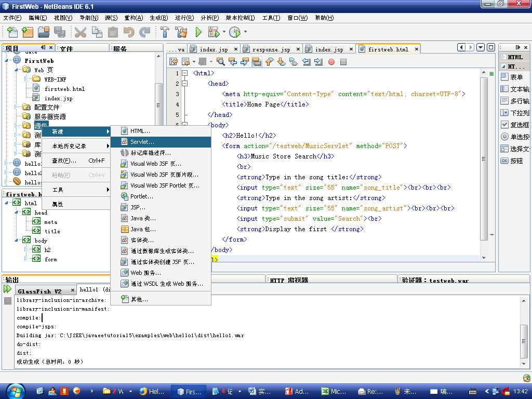Select 下拉列表 item in the palette
The width and height of the screenshot is (532, 399).
514,113
